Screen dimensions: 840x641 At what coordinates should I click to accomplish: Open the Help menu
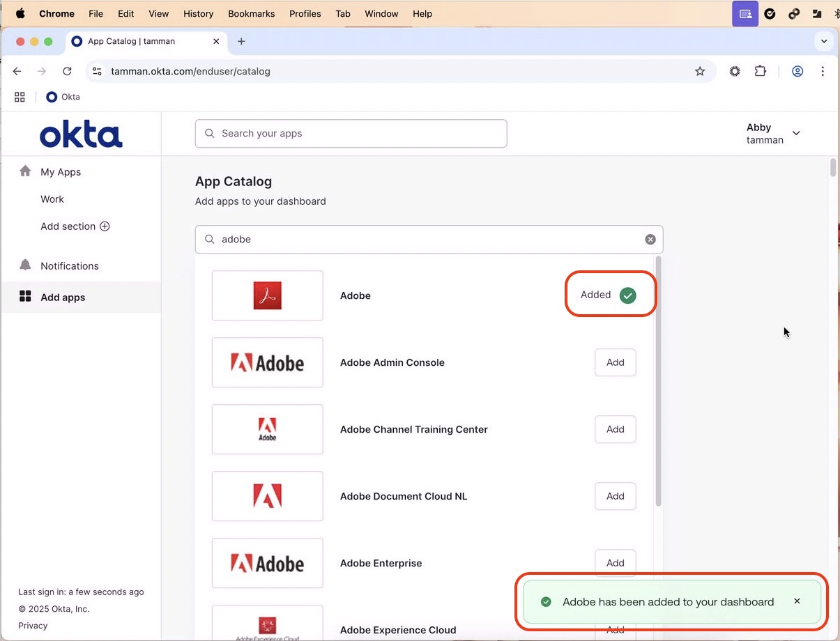422,13
